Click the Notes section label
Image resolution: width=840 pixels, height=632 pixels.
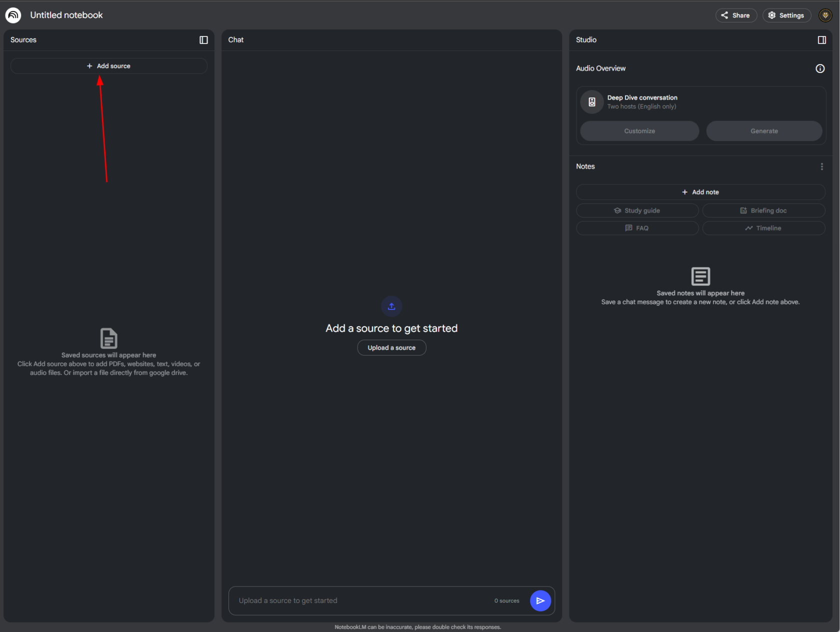(585, 166)
